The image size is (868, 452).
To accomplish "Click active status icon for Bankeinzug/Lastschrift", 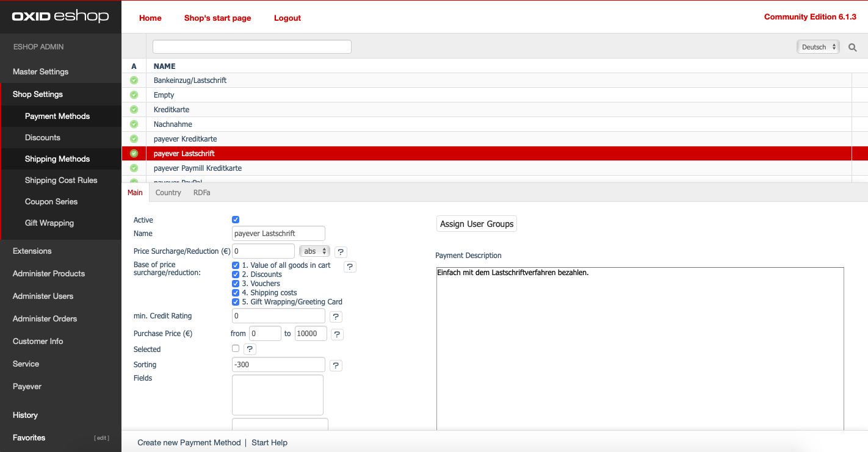I will [x=134, y=81].
